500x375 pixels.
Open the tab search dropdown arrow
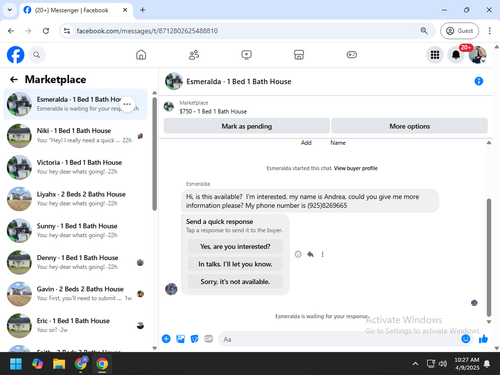[x=10, y=10]
